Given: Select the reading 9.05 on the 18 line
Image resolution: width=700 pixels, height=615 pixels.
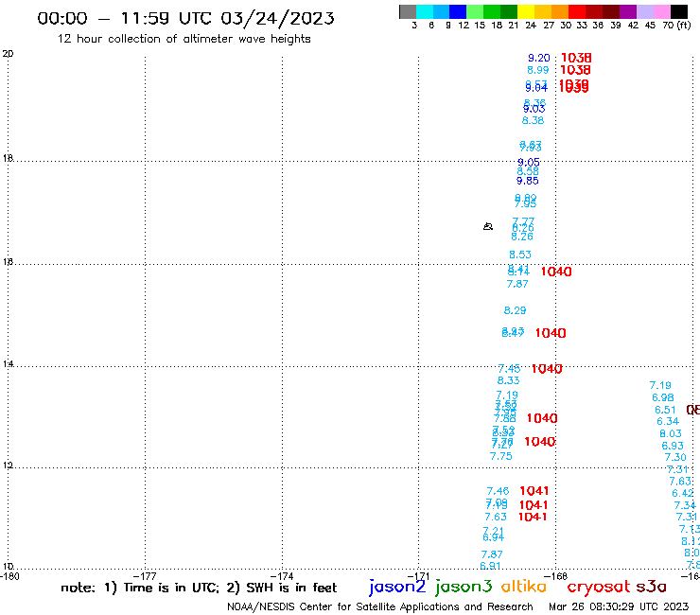Looking at the screenshot, I should point(529,163).
